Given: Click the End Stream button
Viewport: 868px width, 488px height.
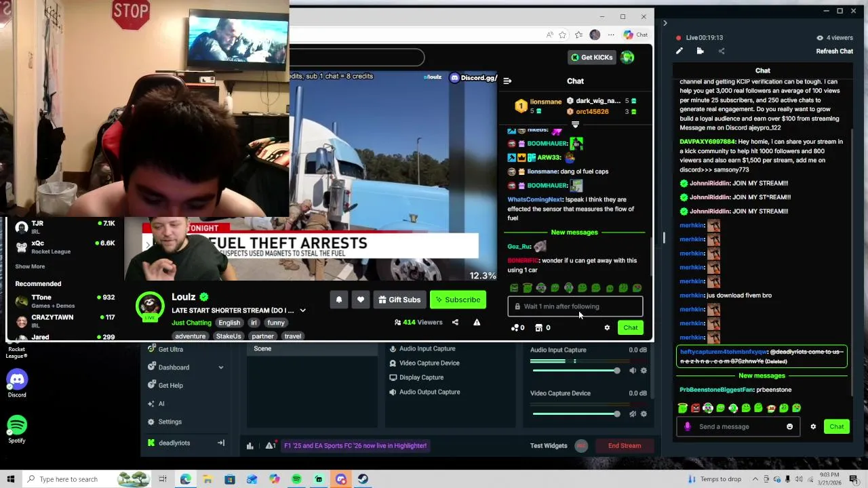Looking at the screenshot, I should point(625,446).
